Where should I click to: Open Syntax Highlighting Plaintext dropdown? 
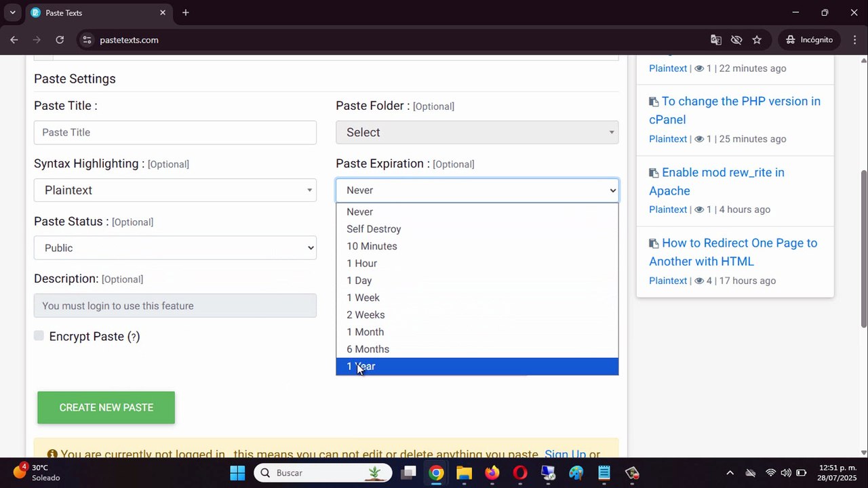(175, 190)
